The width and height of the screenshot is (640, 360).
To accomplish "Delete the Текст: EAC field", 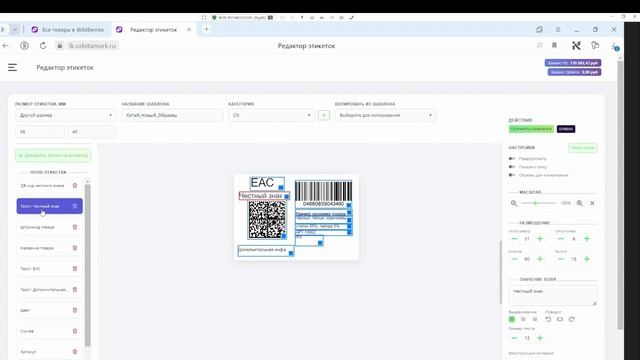I will [x=75, y=269].
